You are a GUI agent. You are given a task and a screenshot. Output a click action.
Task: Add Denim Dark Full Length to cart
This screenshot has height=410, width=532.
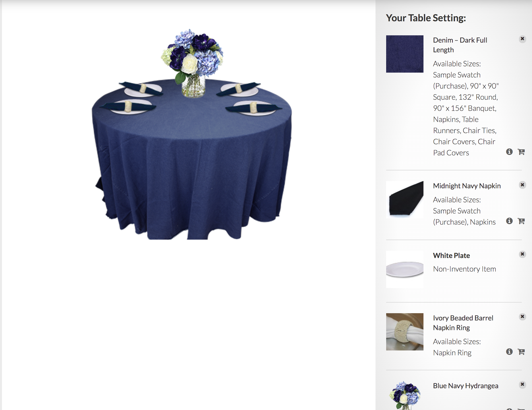click(521, 152)
